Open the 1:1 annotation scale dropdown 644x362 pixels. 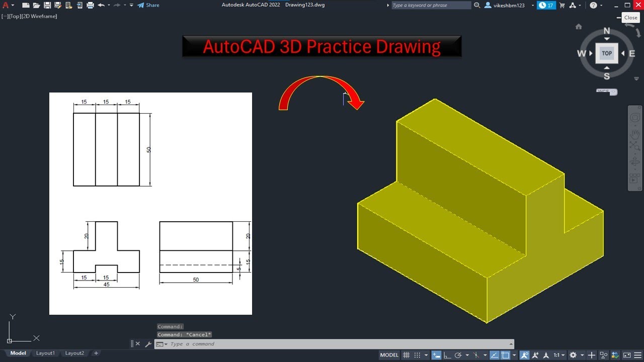click(559, 355)
